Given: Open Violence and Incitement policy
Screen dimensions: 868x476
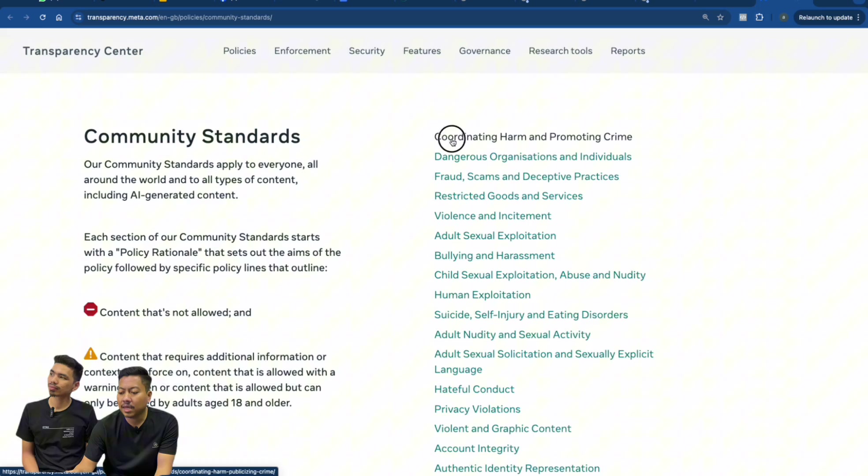Looking at the screenshot, I should 492,216.
